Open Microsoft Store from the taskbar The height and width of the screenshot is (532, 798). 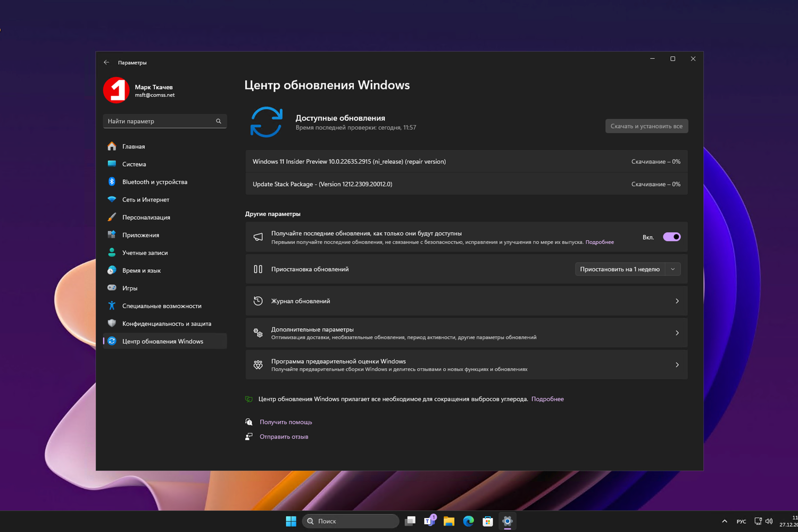488,521
